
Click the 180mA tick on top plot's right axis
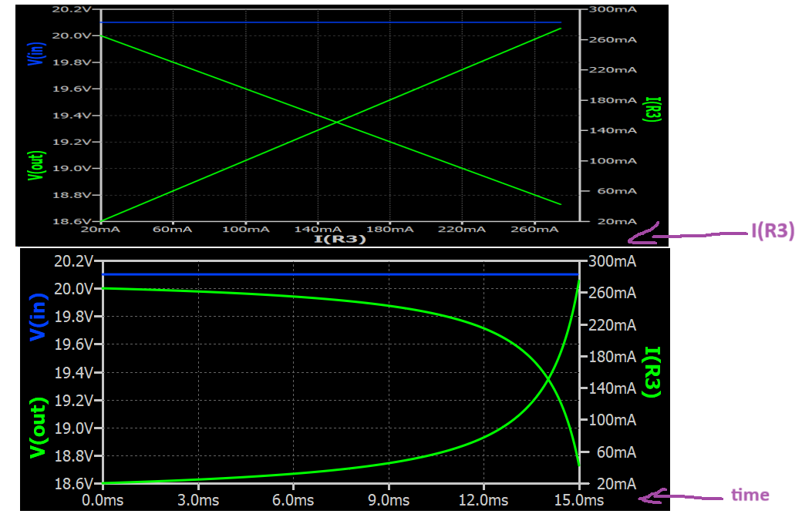[x=613, y=100]
